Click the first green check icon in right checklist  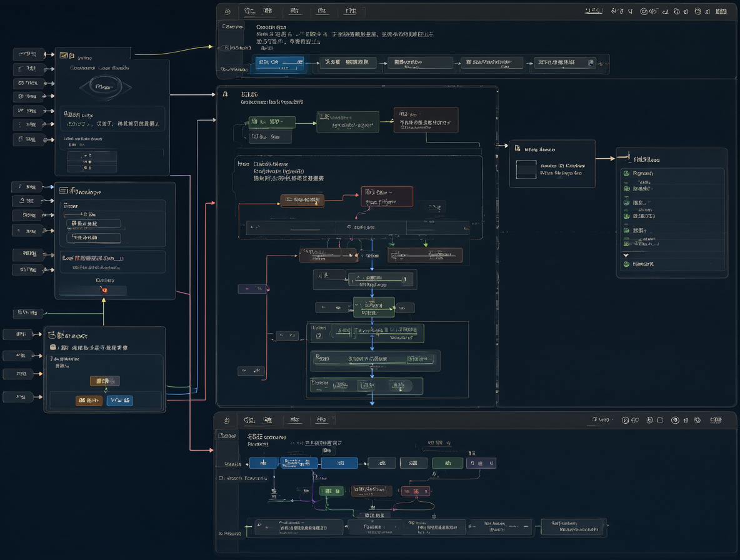(627, 173)
